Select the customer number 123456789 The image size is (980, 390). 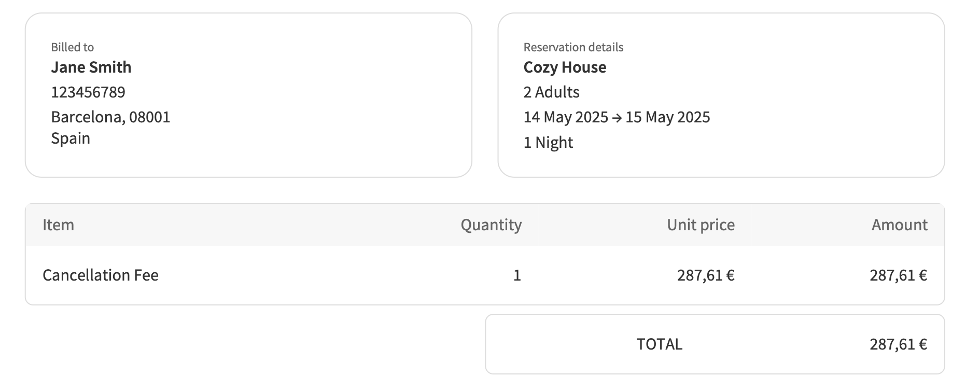tap(88, 92)
